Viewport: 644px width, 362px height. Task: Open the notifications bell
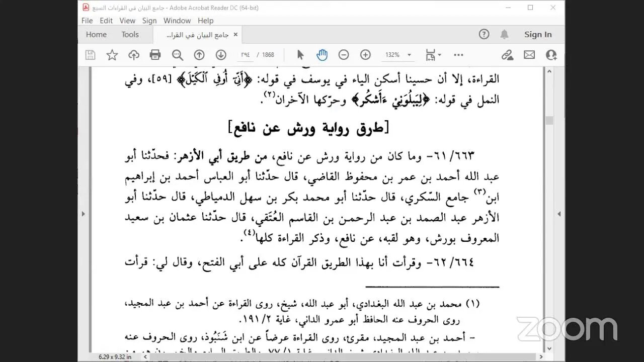(504, 34)
